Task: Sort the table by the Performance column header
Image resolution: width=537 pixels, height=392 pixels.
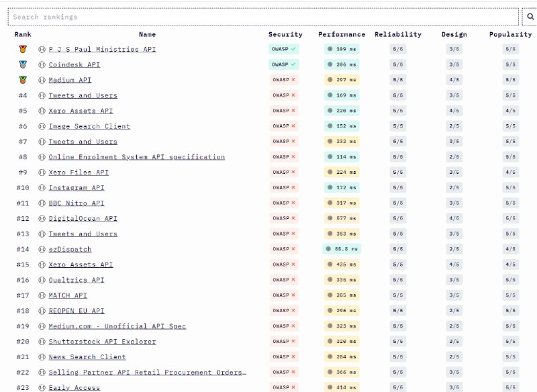Action: coord(342,34)
